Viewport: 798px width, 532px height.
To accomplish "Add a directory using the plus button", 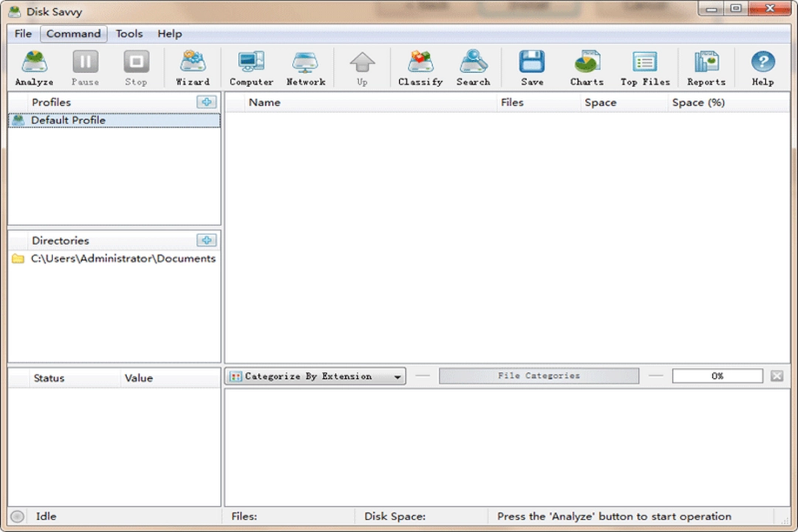I will coord(206,240).
